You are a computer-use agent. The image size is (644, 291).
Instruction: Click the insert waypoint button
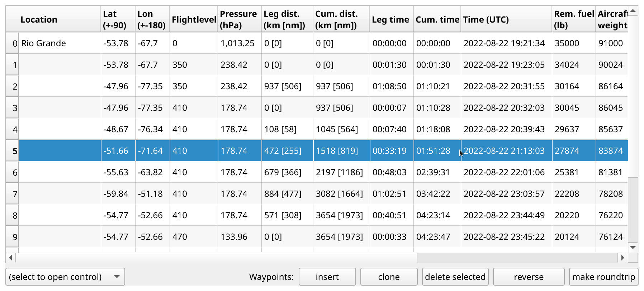[x=327, y=277]
